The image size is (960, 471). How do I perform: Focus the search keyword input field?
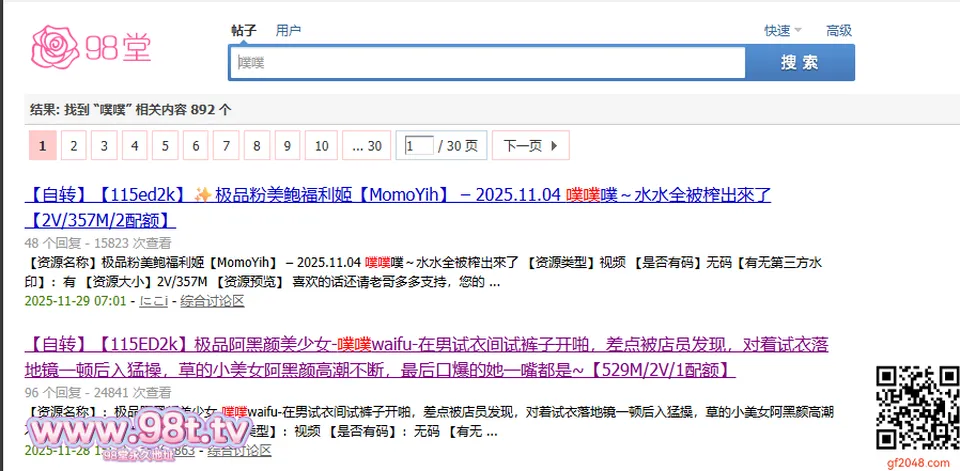487,62
